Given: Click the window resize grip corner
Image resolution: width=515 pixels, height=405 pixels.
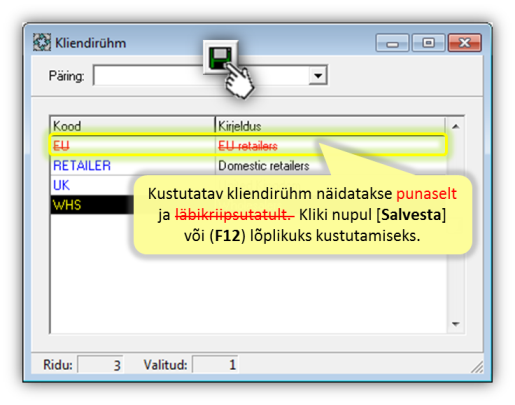Looking at the screenshot, I should [477, 367].
